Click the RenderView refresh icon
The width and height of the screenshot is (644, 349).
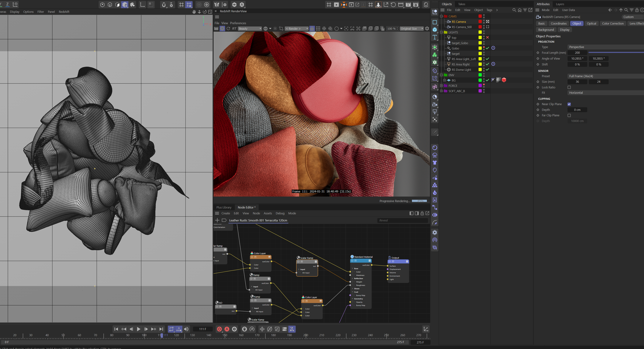(x=228, y=29)
